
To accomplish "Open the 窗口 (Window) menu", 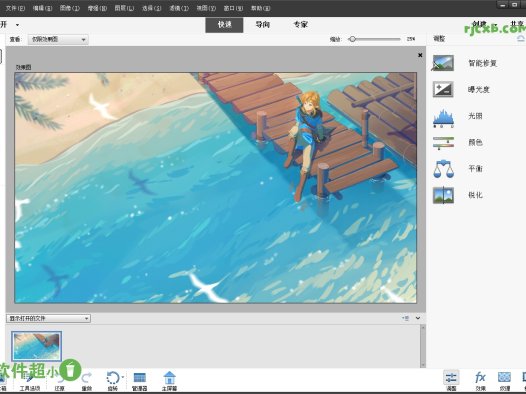I will click(x=233, y=8).
